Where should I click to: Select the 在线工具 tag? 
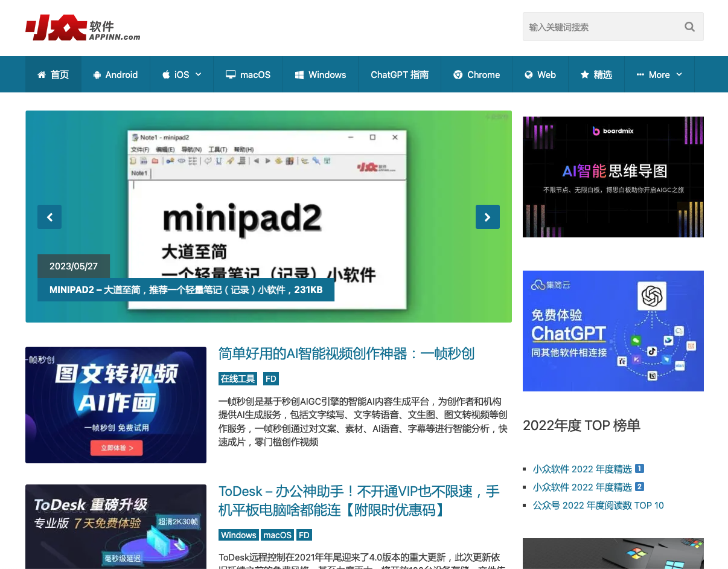click(x=238, y=379)
